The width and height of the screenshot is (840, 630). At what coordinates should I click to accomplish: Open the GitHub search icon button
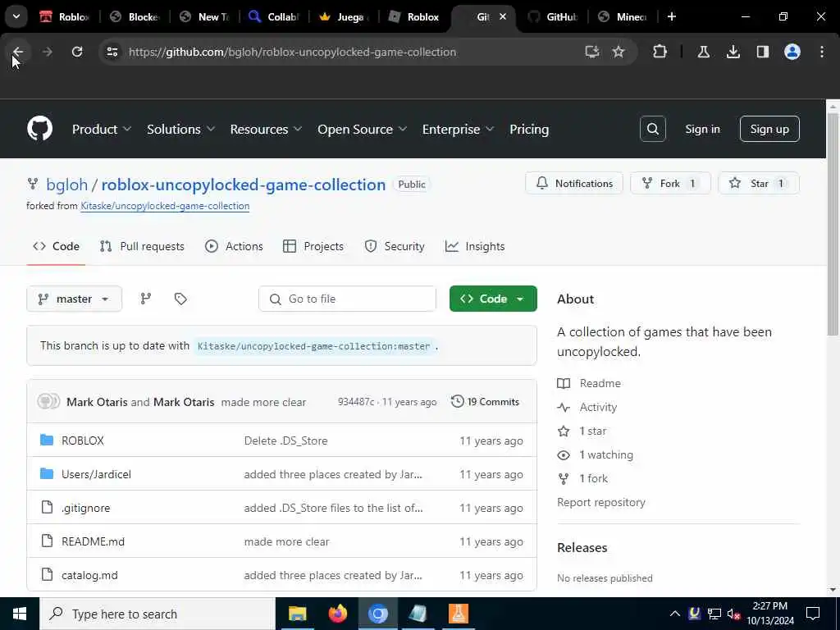[x=652, y=129]
